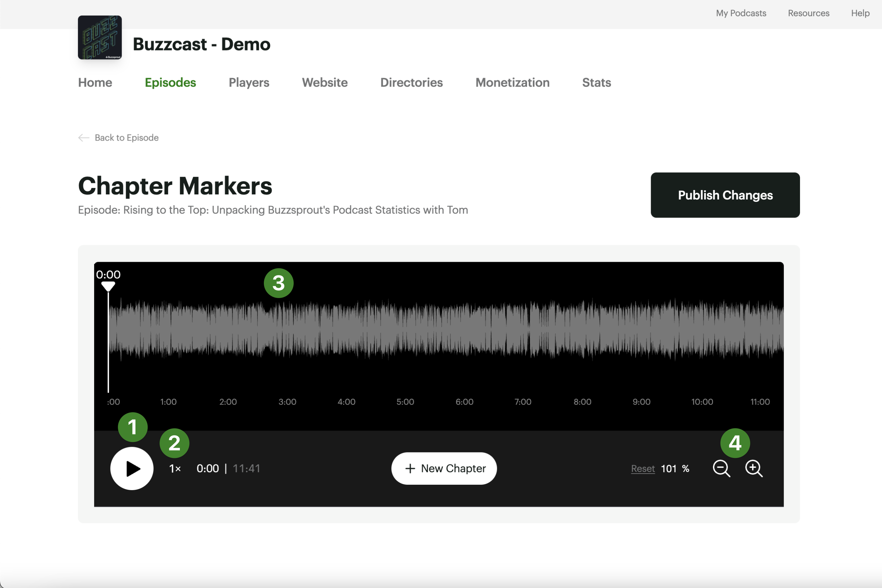Add a New Chapter
The image size is (882, 588).
coord(444,468)
